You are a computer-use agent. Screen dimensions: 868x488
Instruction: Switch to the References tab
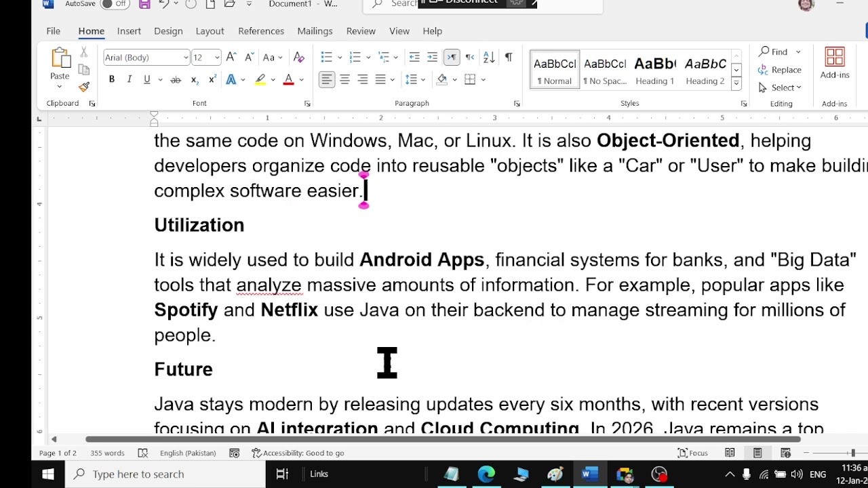[261, 31]
